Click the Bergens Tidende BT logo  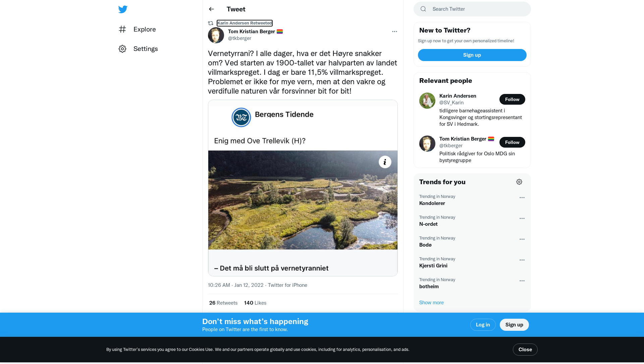click(x=241, y=117)
